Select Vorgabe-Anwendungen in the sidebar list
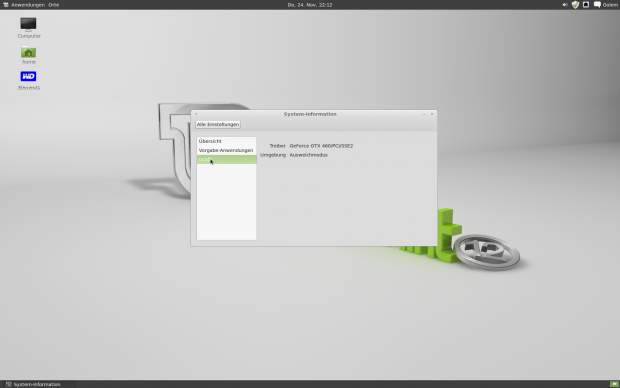The image size is (620, 388). pos(227,150)
